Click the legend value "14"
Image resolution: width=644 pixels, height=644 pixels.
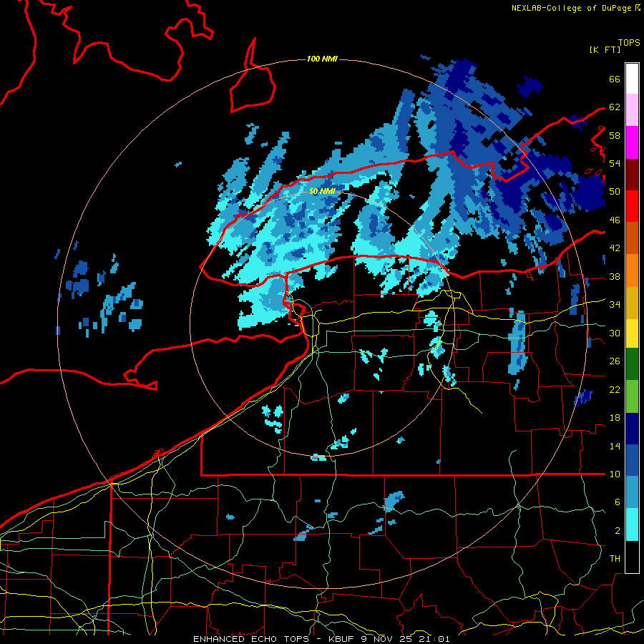pos(615,446)
